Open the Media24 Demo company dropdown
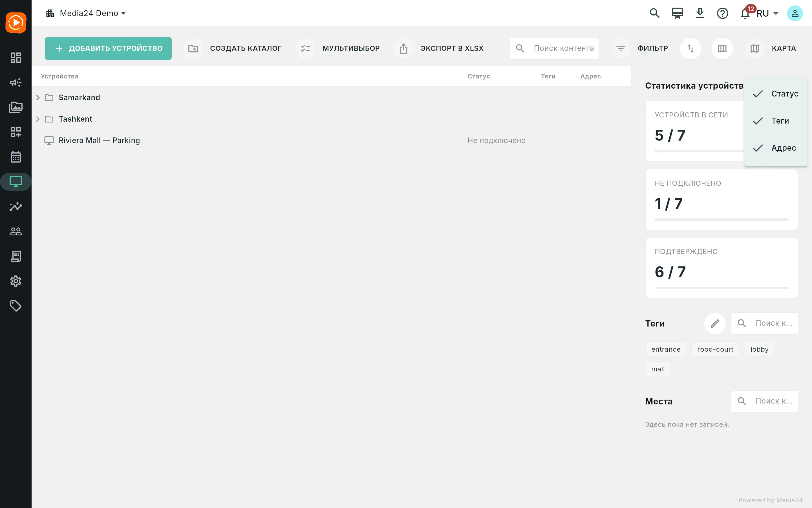Screen dimensions: 812x508 (86, 14)
